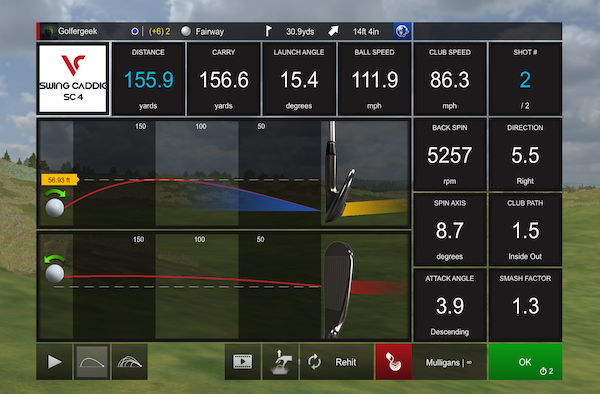Click the play replay button
Image resolution: width=600 pixels, height=394 pixels.
click(54, 361)
